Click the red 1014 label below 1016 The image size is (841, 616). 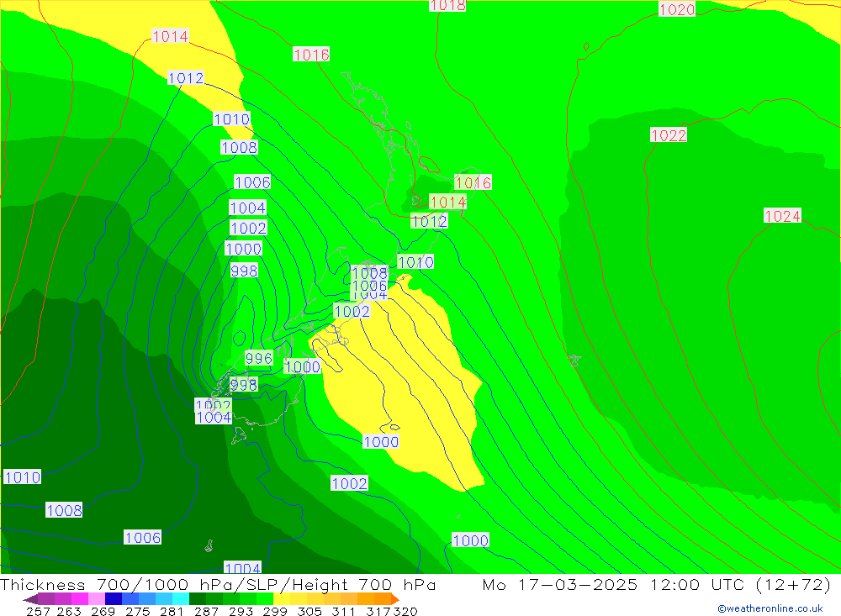pyautogui.click(x=448, y=203)
